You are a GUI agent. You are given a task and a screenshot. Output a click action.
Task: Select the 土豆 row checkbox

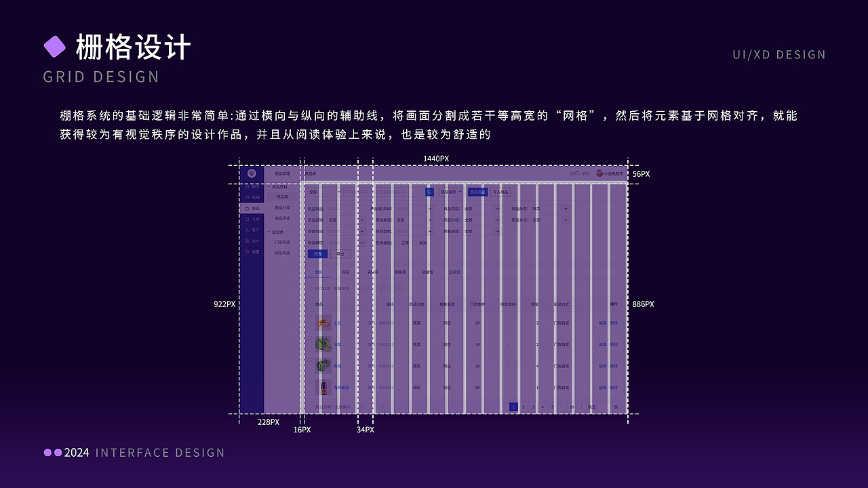(310, 317)
